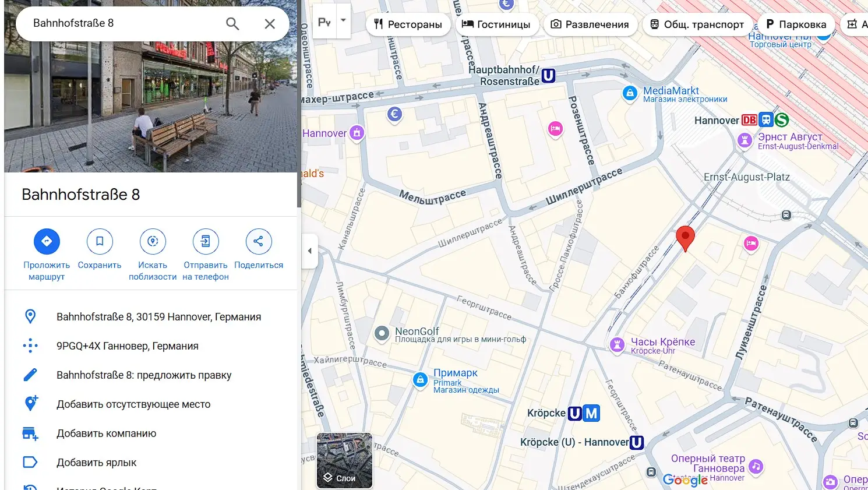Select the Сохранить bookmark icon
The image size is (868, 490).
(x=99, y=241)
